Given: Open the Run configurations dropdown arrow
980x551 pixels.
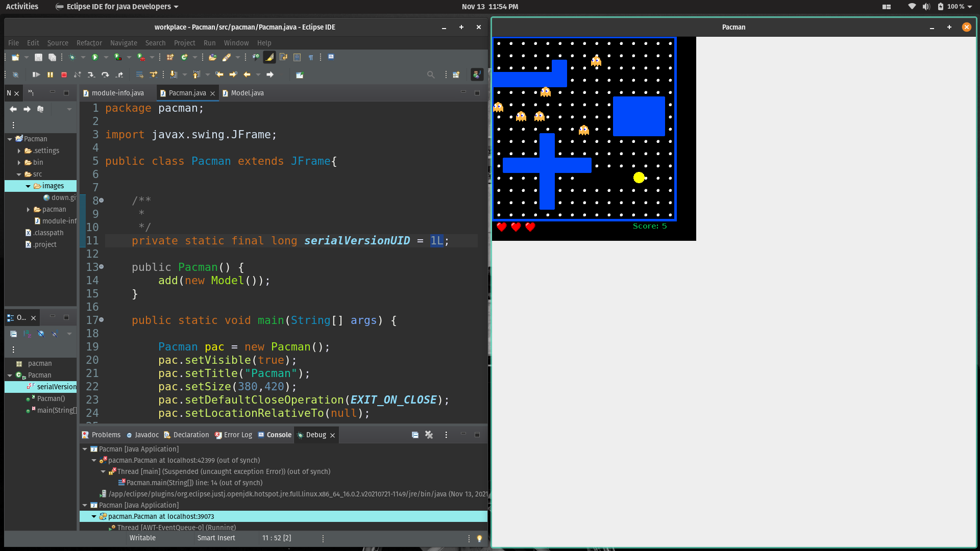Looking at the screenshot, I should pyautogui.click(x=106, y=57).
